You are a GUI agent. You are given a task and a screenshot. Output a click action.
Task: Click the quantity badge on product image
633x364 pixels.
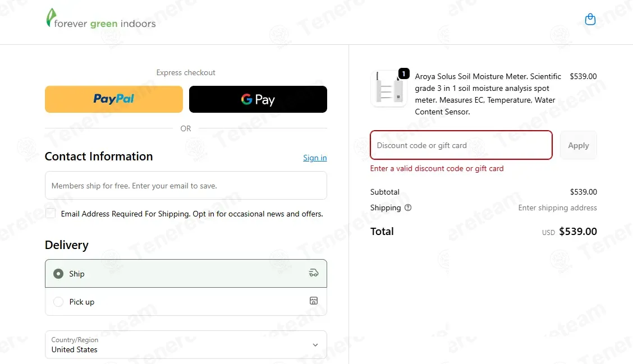tap(403, 73)
